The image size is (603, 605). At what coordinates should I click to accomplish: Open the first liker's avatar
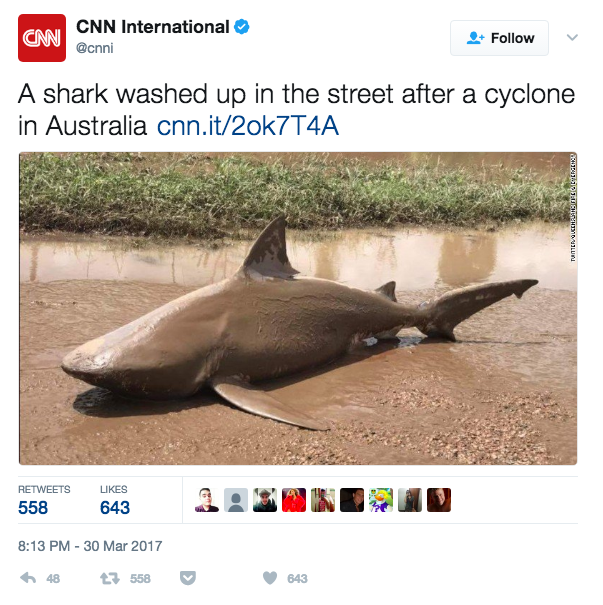point(207,500)
